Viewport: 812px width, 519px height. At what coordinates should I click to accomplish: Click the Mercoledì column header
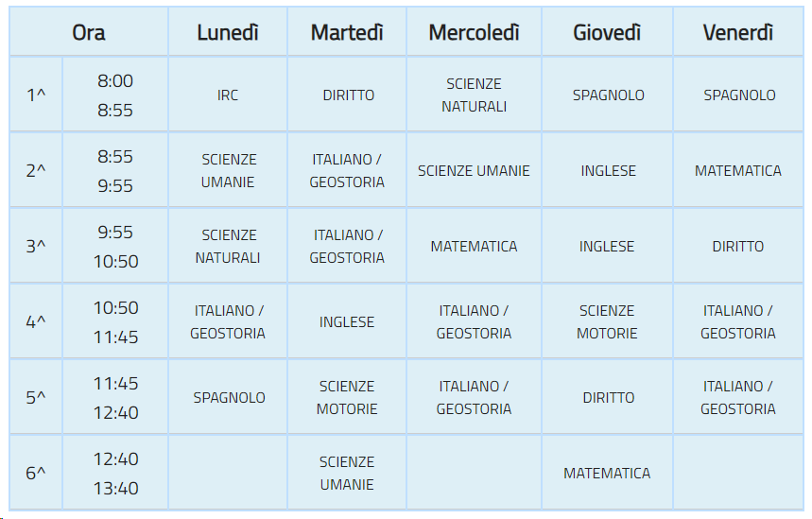(x=474, y=32)
